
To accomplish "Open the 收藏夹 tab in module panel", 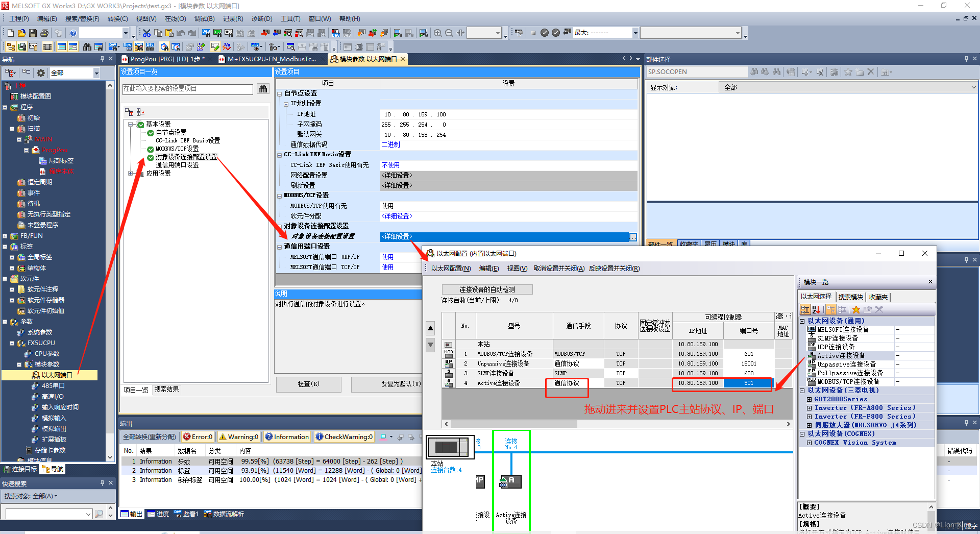I will (x=878, y=297).
